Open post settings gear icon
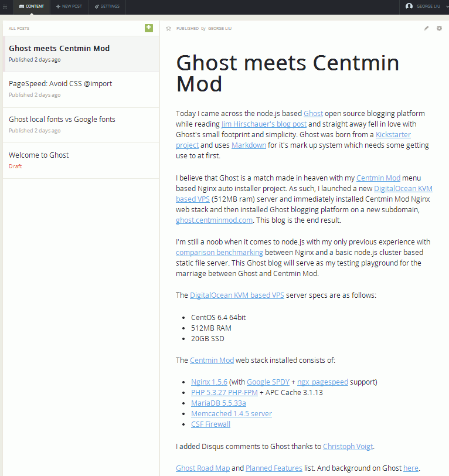The width and height of the screenshot is (449, 476). tap(439, 28)
